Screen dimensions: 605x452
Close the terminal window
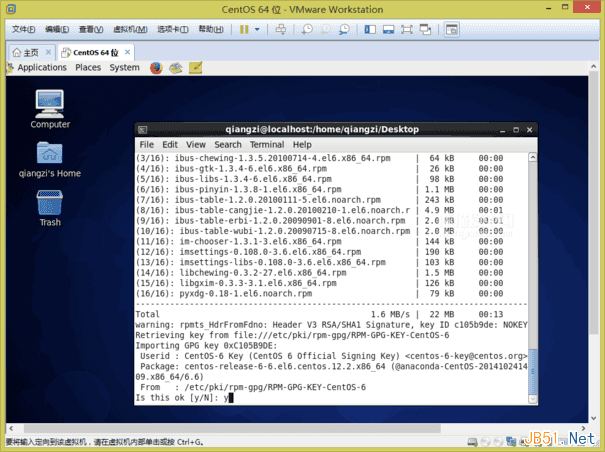[x=529, y=130]
